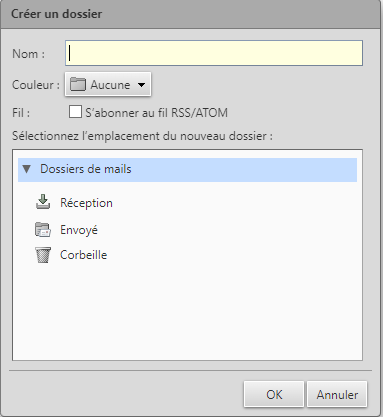Click the Aucune text in the color selector
Viewport: 383px width, 417px height.
tap(110, 85)
